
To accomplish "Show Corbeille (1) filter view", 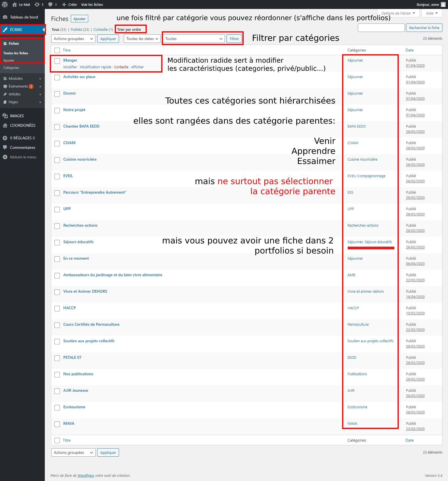I will tap(103, 29).
